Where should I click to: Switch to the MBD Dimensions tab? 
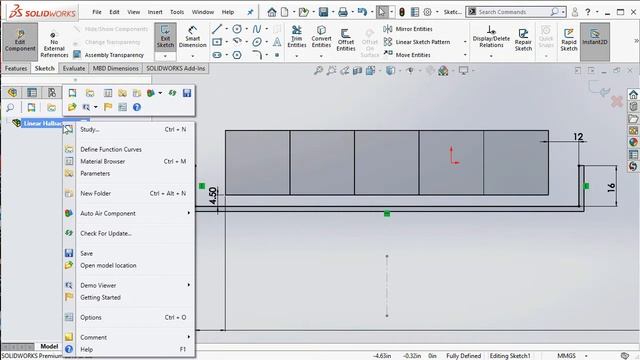(x=116, y=68)
